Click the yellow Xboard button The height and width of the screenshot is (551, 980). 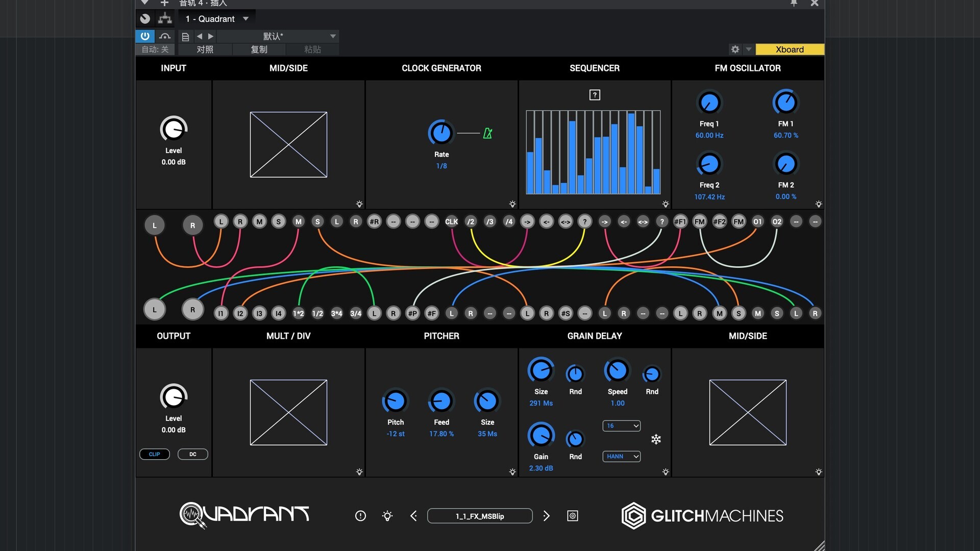pyautogui.click(x=789, y=49)
